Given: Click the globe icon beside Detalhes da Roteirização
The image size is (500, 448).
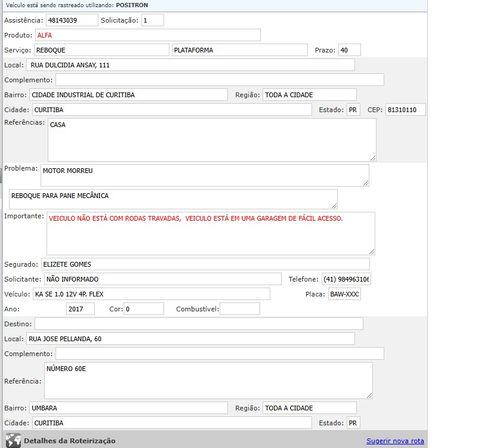Looking at the screenshot, I should coord(13,441).
